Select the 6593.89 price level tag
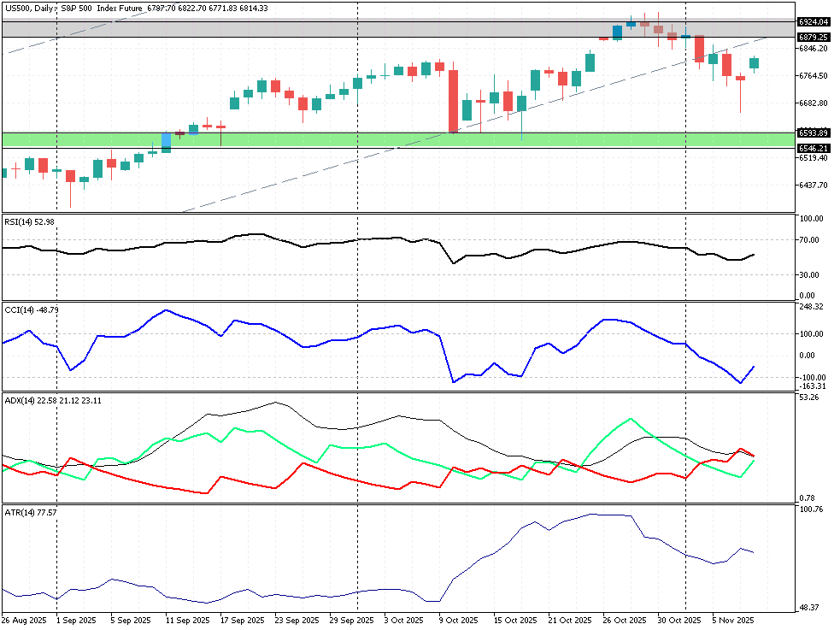The width and height of the screenshot is (840, 630). click(x=814, y=132)
